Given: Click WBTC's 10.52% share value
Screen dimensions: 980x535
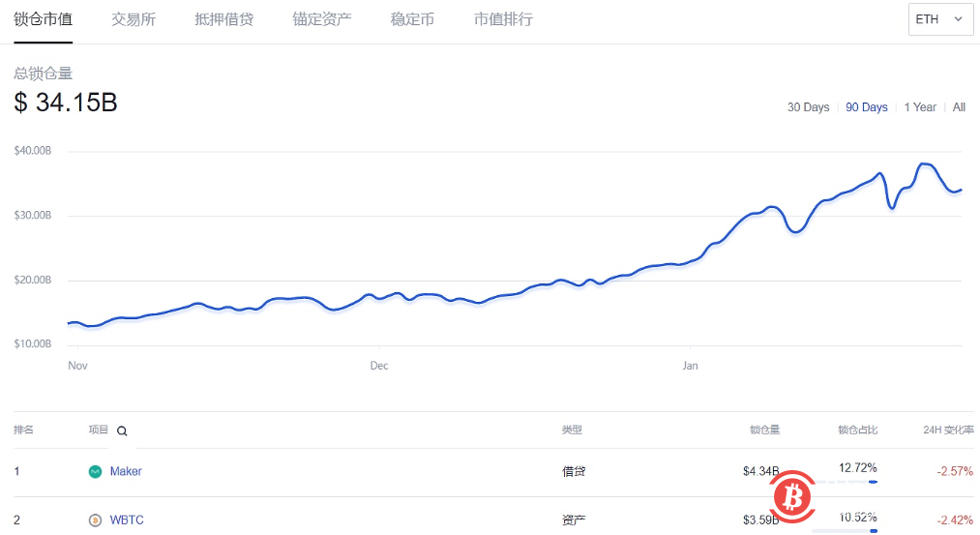Looking at the screenshot, I should point(857,518).
